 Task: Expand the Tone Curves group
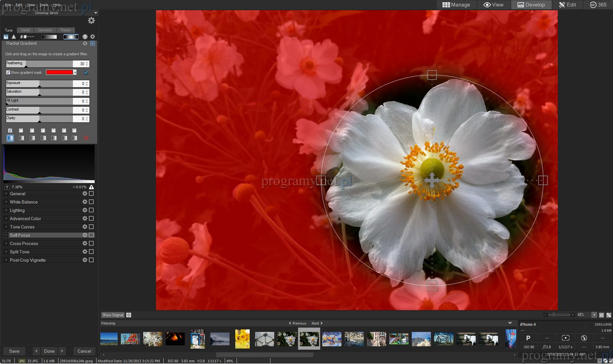tap(6, 227)
